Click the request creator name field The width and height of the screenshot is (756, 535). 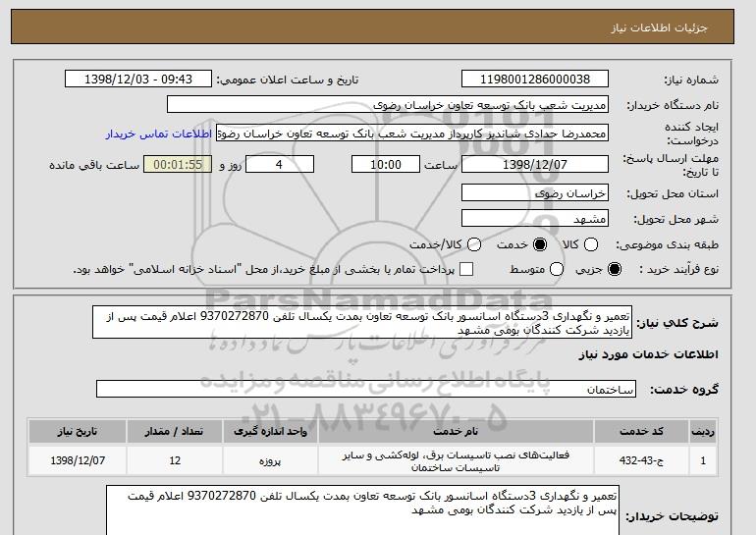click(412, 134)
